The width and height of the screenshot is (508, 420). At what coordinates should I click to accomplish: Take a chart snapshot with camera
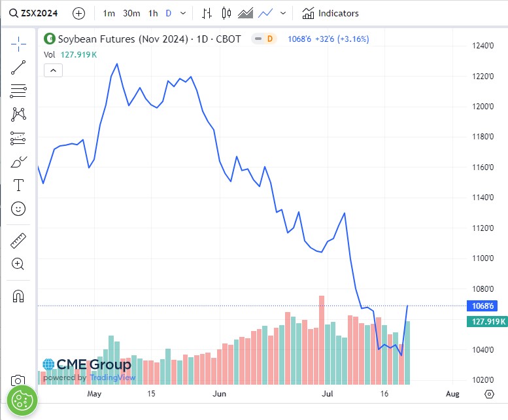point(18,381)
